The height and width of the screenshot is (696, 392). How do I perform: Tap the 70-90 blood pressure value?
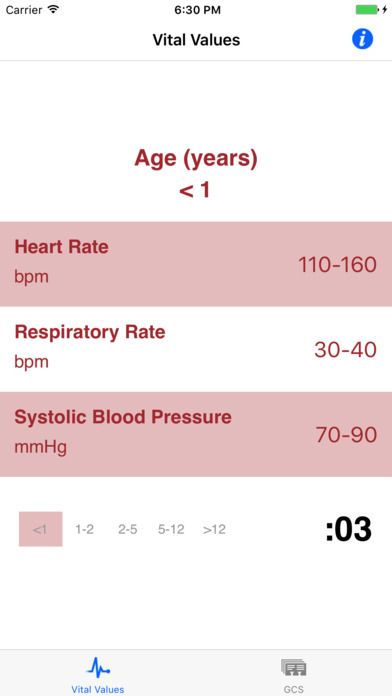point(346,435)
